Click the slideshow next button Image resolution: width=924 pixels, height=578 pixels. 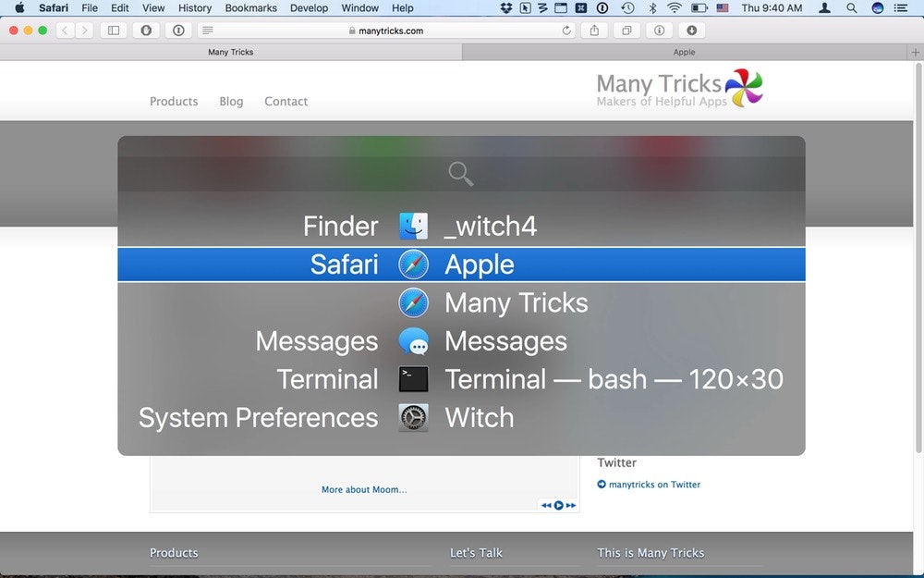[x=570, y=505]
